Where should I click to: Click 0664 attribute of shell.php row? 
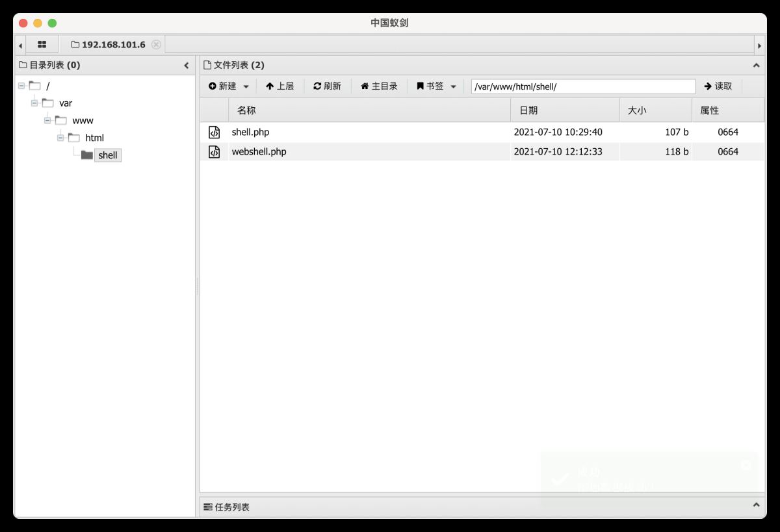[x=728, y=133]
